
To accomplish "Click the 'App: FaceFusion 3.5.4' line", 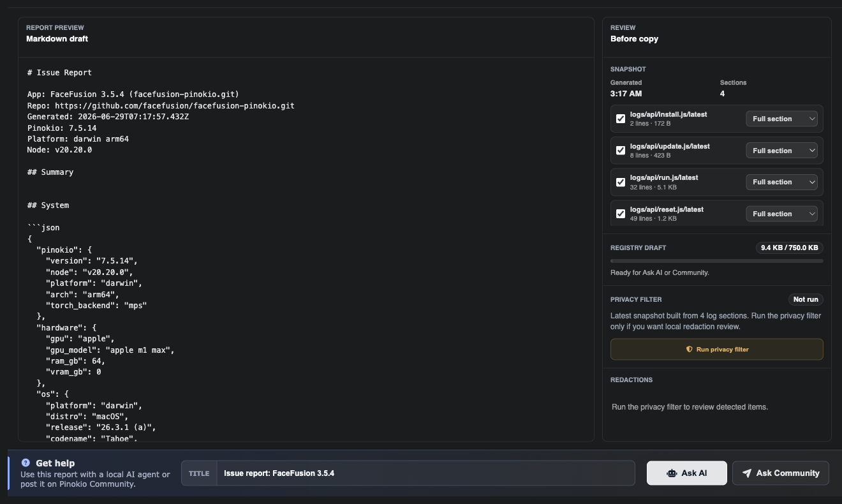I will click(133, 94).
